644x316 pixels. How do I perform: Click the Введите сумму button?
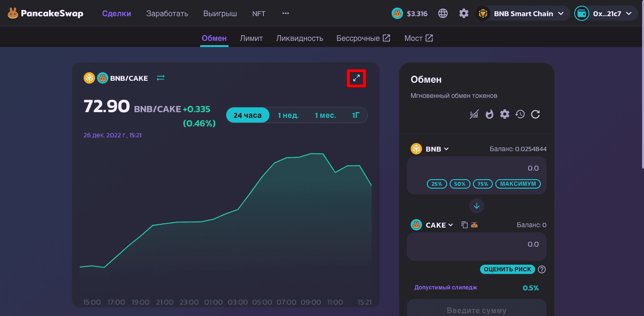pos(477,310)
